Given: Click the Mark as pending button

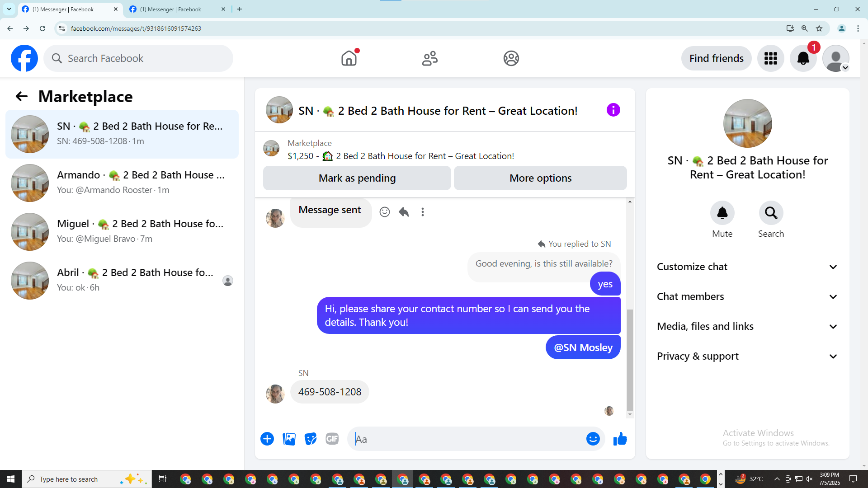Looking at the screenshot, I should point(357,178).
